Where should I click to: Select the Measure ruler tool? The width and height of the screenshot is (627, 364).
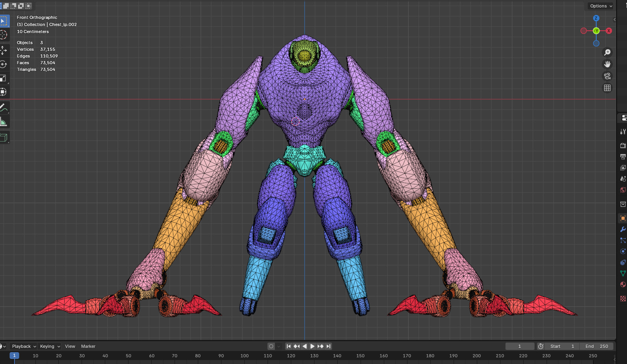tap(4, 122)
